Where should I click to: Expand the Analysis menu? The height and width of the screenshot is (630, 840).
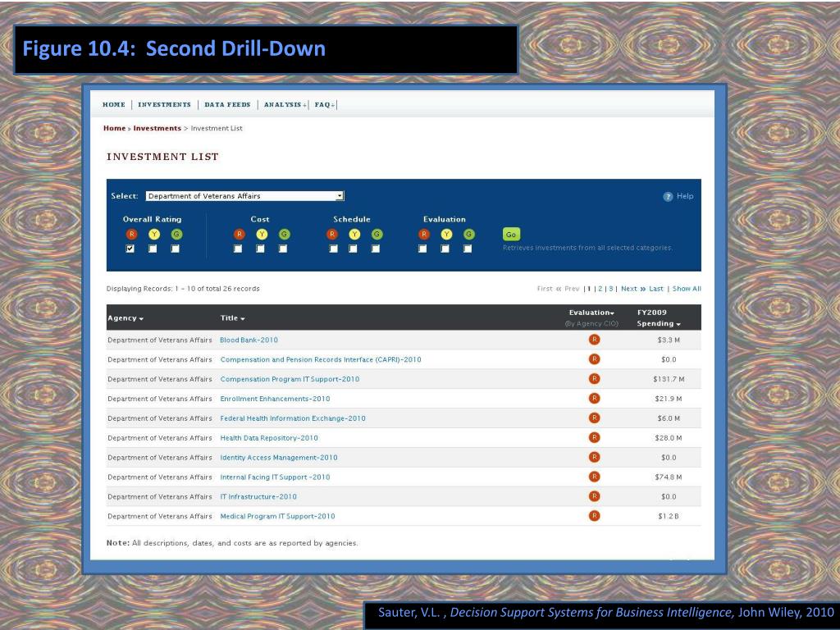point(285,105)
